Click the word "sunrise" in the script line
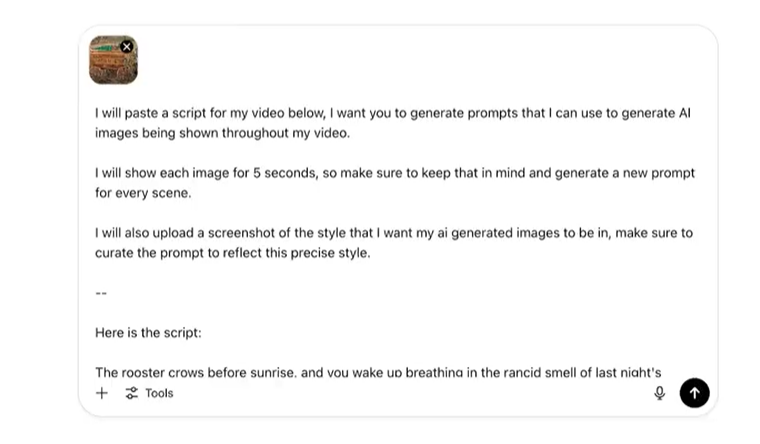Screen dimensions: 760x444 coord(266,372)
